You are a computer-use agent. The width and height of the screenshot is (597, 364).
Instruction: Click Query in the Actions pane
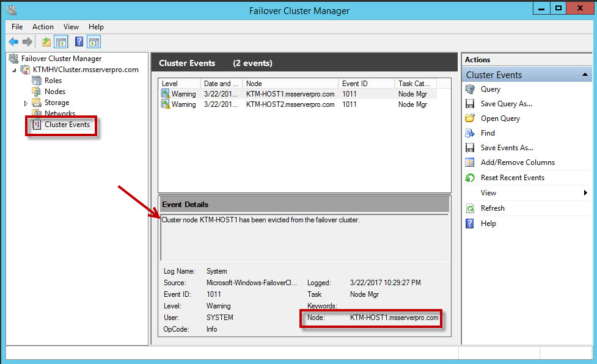491,89
